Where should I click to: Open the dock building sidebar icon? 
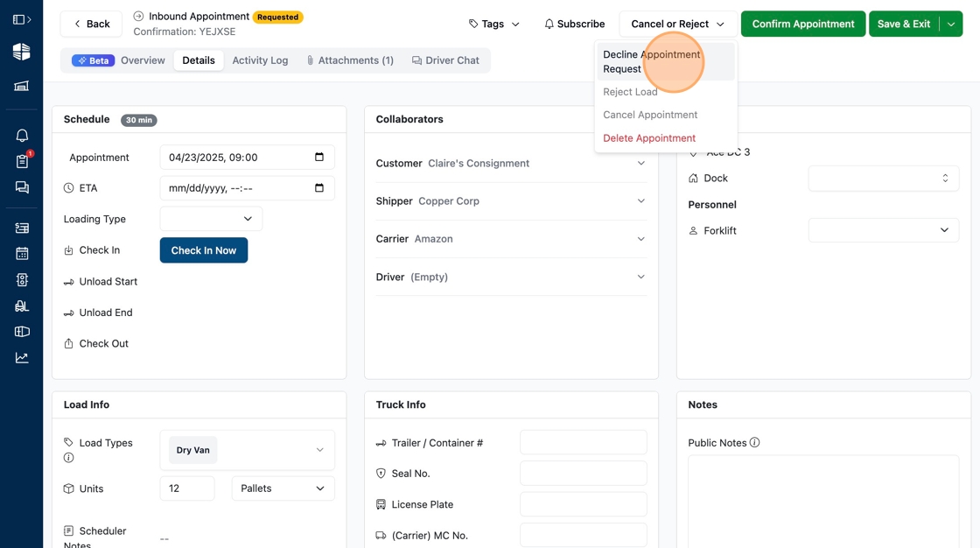point(22,87)
